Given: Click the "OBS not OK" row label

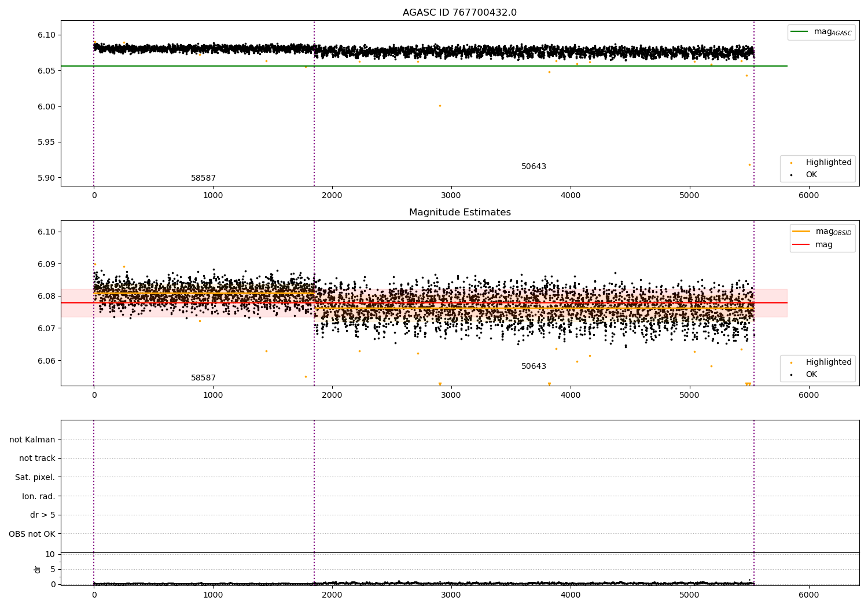Looking at the screenshot, I should (x=32, y=534).
